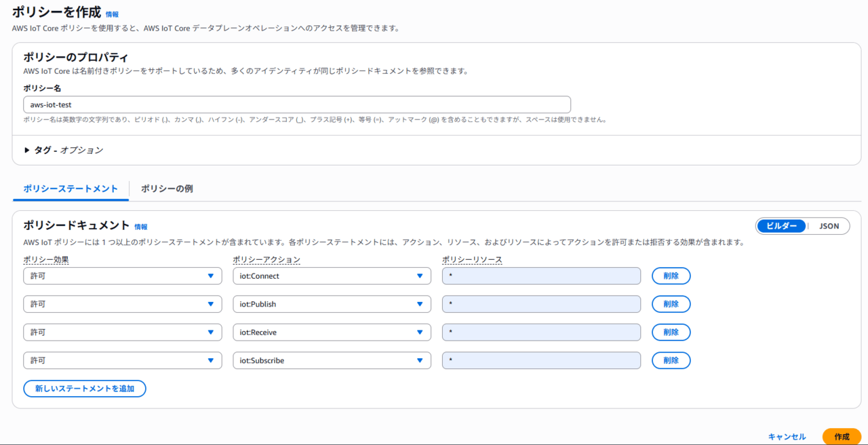Open the iot:Subscribe policy action dropdown
This screenshot has height=445, width=868.
331,360
